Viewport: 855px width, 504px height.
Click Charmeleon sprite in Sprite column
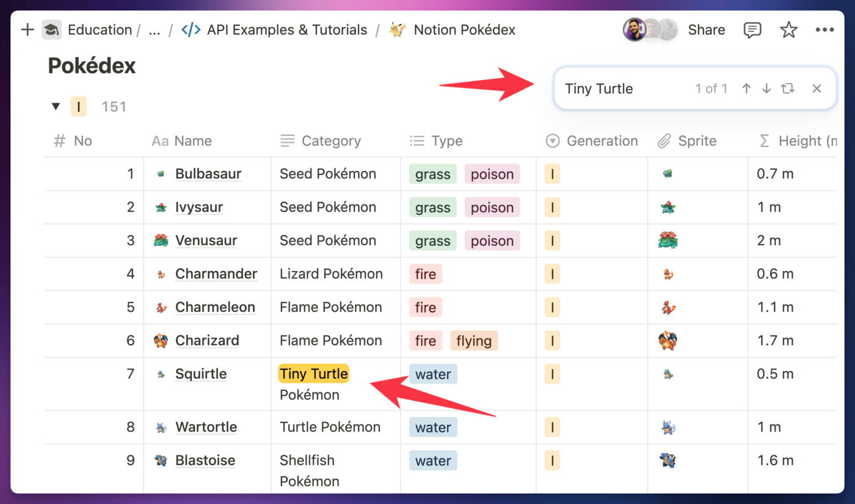[x=668, y=307]
